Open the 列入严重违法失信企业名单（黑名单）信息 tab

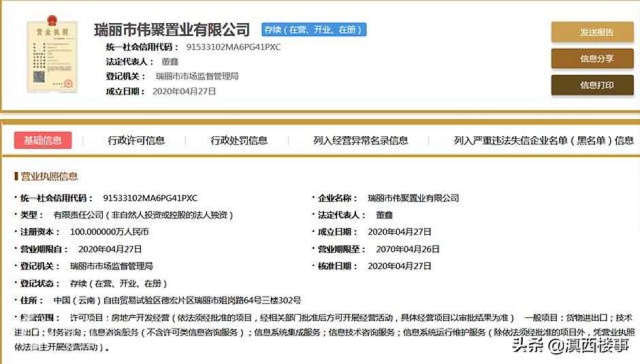click(x=543, y=141)
